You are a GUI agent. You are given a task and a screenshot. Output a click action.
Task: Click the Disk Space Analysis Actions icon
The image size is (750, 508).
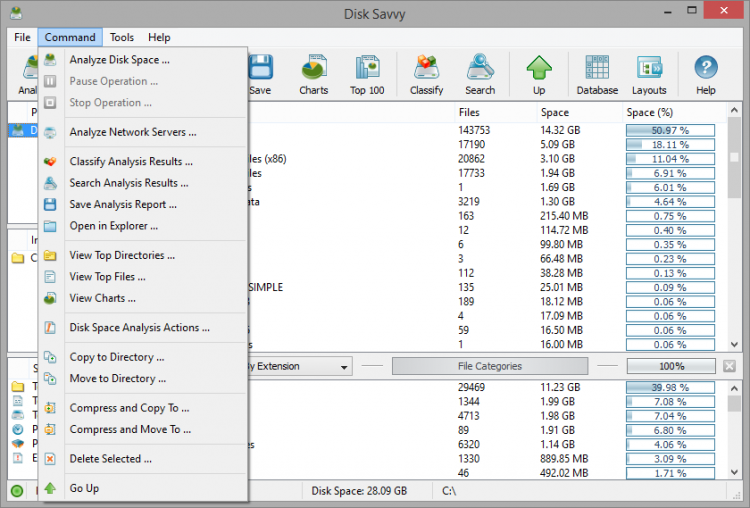pyautogui.click(x=50, y=328)
